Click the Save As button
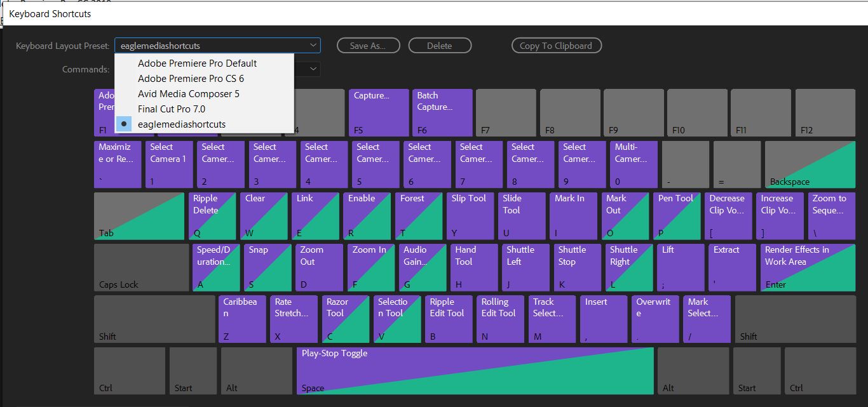This screenshot has width=868, height=407. pos(368,45)
